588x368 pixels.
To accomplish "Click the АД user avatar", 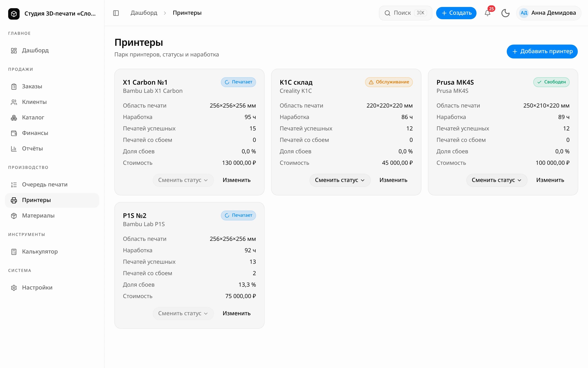I will tap(524, 13).
